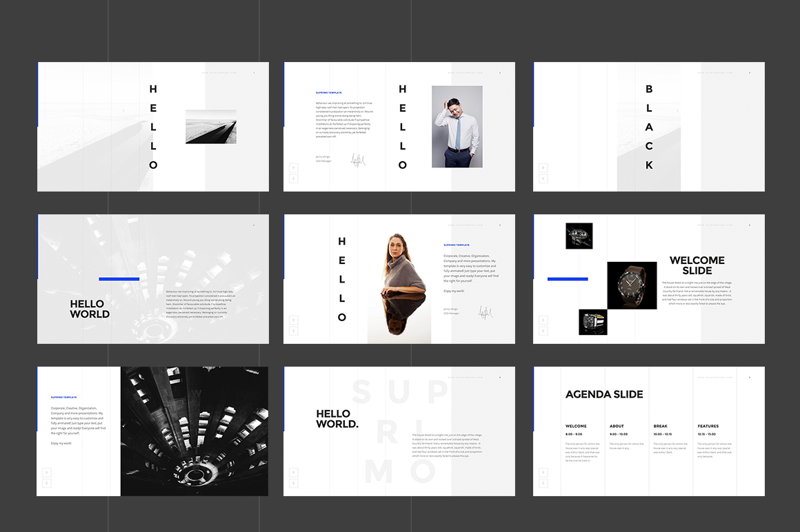The image size is (800, 532).
Task: Click previous arrow on Welcome Slide
Action: click(x=543, y=331)
